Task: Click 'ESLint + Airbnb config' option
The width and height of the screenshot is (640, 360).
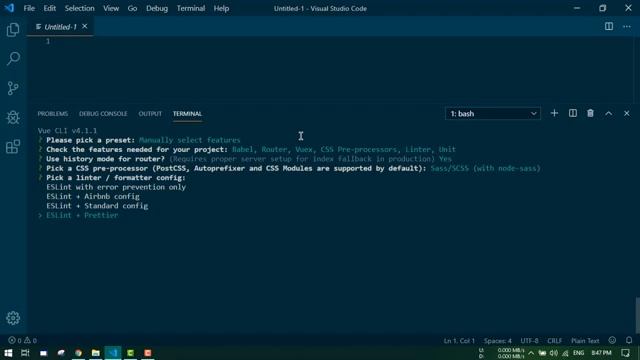Action: tap(93, 196)
